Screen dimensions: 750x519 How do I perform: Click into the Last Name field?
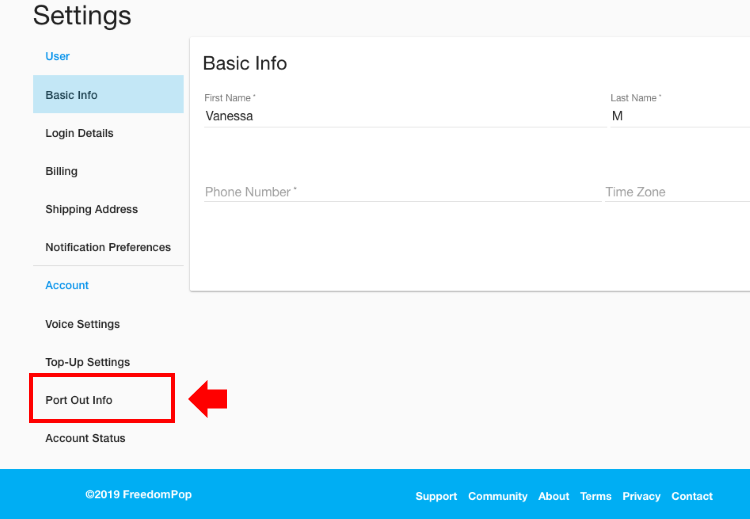click(x=680, y=116)
